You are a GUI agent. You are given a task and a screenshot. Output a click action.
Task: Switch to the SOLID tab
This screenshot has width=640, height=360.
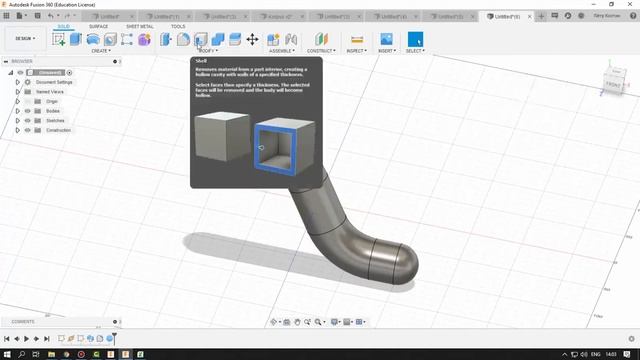tap(63, 27)
